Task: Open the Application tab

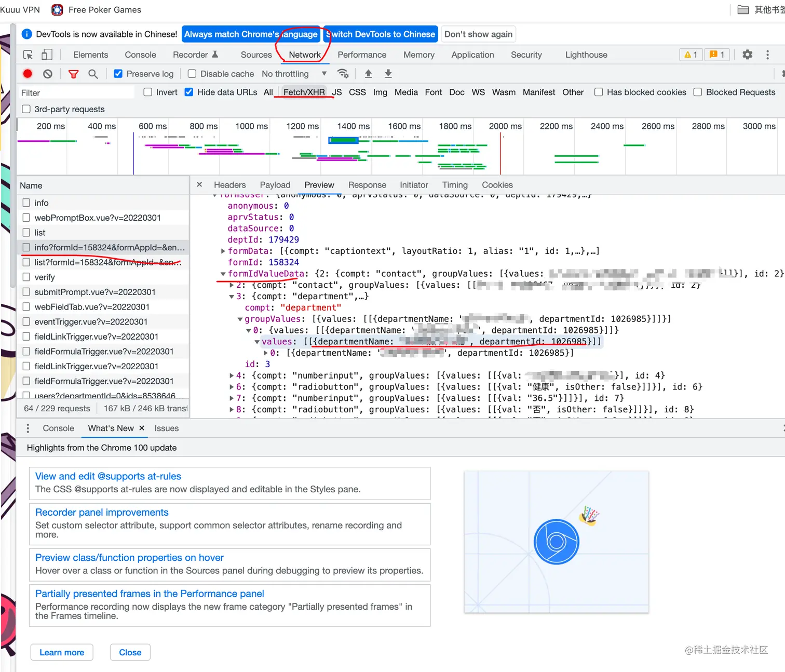Action: (x=472, y=55)
